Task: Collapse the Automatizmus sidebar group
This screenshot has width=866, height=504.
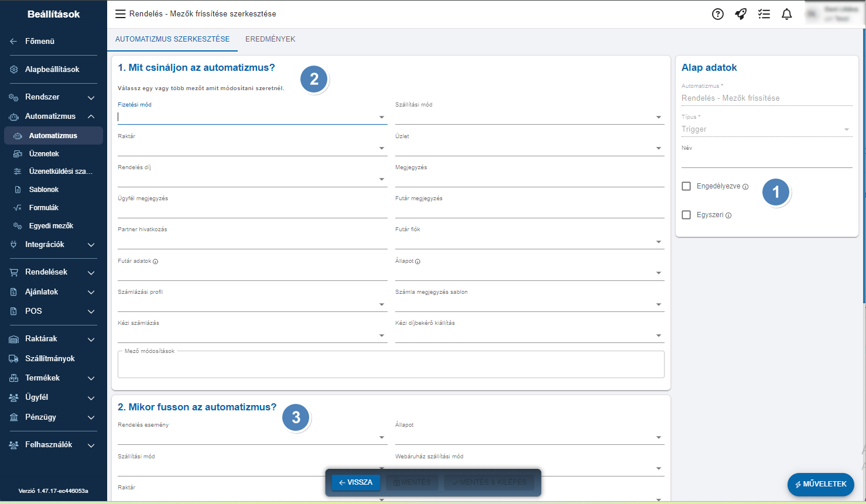Action: tap(91, 116)
